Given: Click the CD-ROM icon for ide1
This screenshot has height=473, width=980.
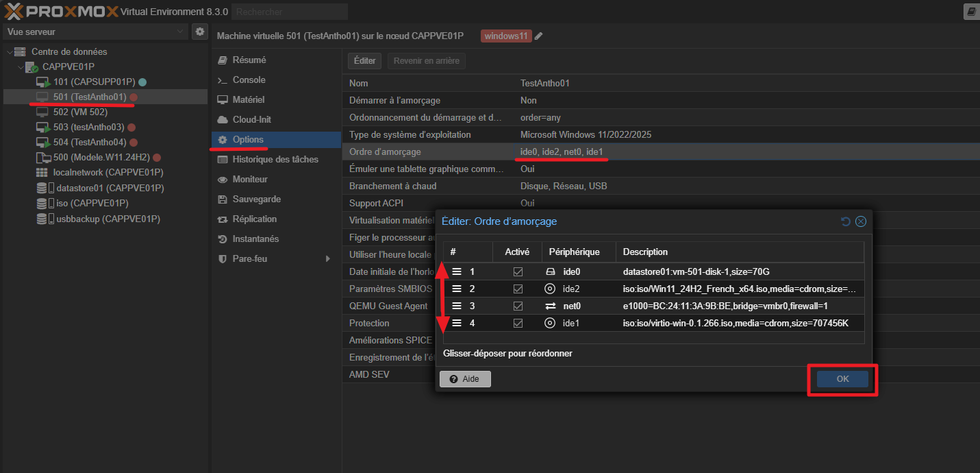Looking at the screenshot, I should (x=550, y=323).
